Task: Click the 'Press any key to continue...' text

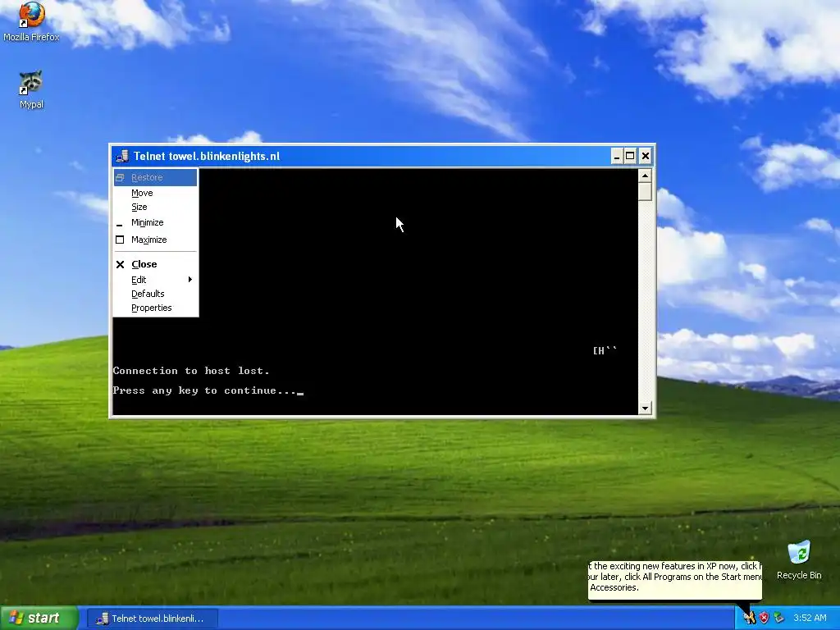Action: pos(204,390)
